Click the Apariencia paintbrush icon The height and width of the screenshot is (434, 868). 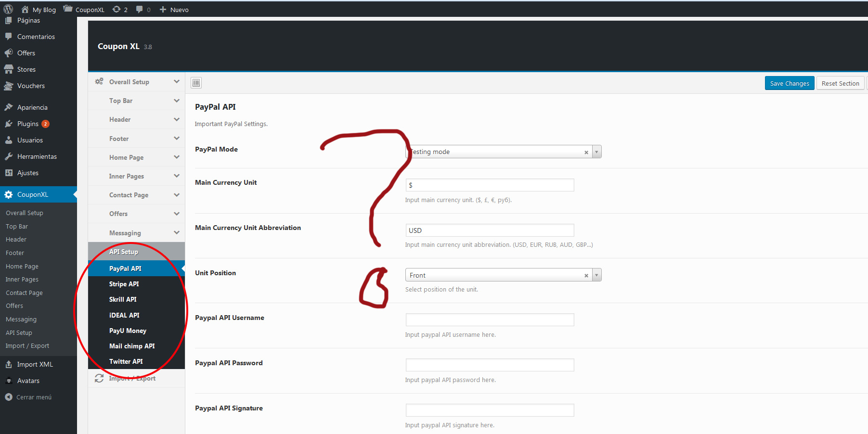(9, 107)
